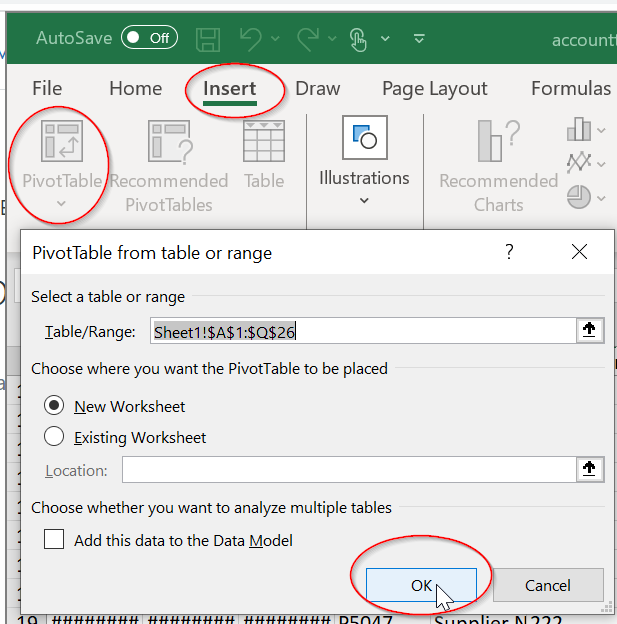Screen dimensions: 617x624
Task: Click the Insert Pie or Doughnut Chart icon
Action: 579,197
